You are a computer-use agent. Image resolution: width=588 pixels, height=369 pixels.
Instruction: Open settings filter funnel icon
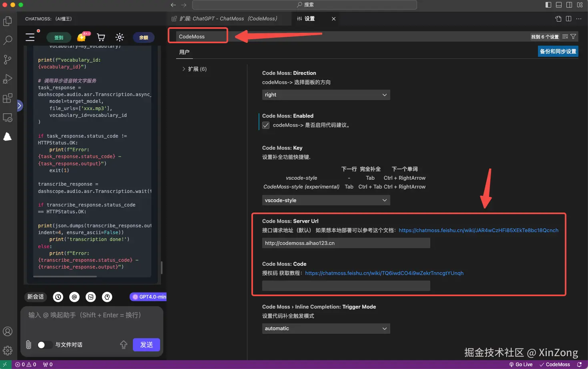pos(573,36)
